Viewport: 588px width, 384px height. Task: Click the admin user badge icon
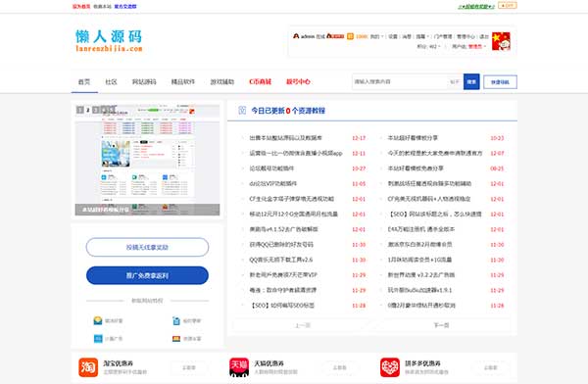tap(296, 36)
